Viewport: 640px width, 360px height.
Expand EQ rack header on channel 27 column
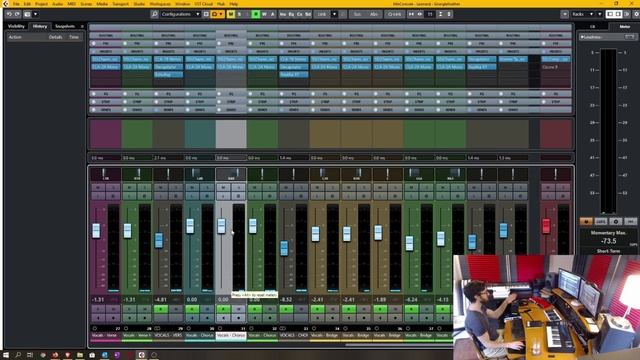pos(105,94)
